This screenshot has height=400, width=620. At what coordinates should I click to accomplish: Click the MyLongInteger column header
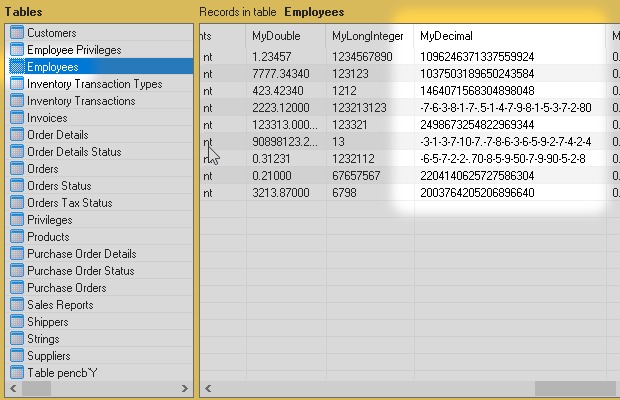click(367, 36)
